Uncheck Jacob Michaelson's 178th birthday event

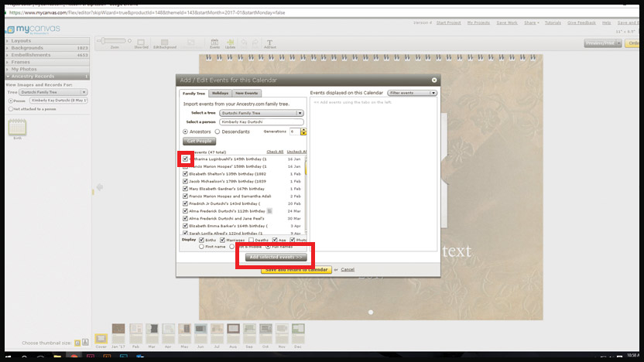coord(185,181)
